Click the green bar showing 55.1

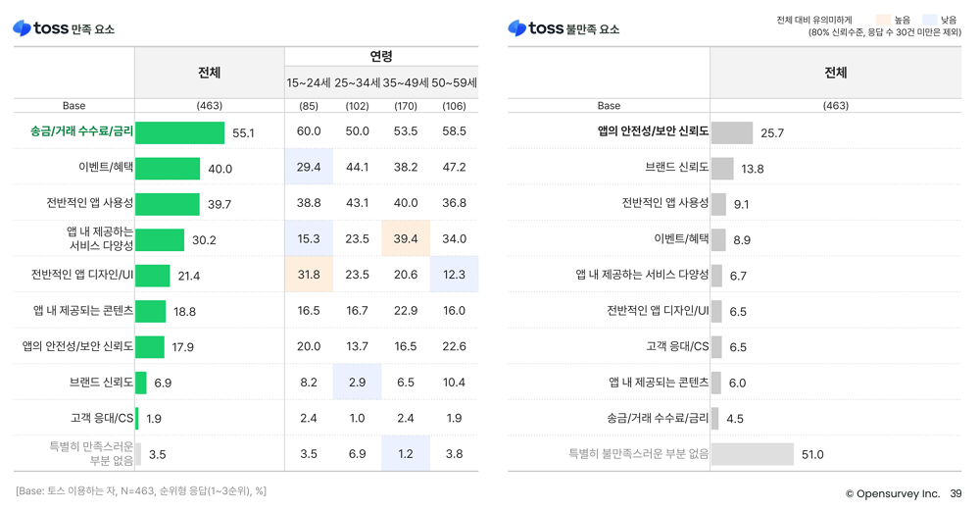click(179, 132)
